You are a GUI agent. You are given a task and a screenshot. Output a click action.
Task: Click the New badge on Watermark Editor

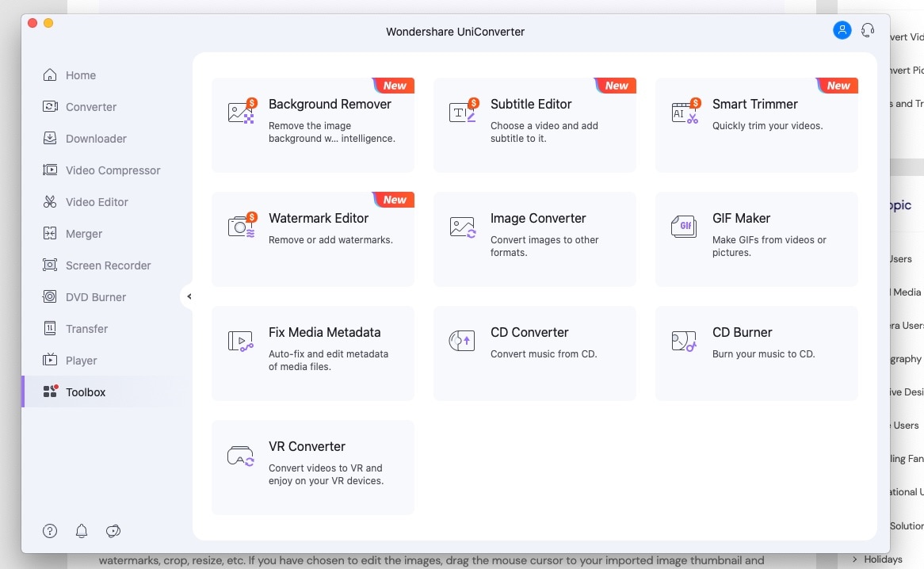(394, 200)
